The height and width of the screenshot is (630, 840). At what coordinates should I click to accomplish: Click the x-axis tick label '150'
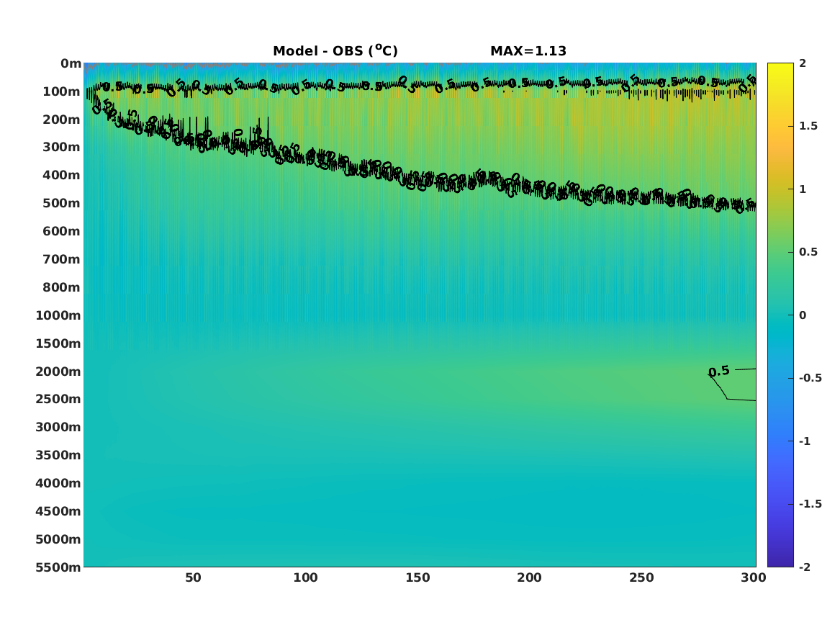pyautogui.click(x=417, y=578)
